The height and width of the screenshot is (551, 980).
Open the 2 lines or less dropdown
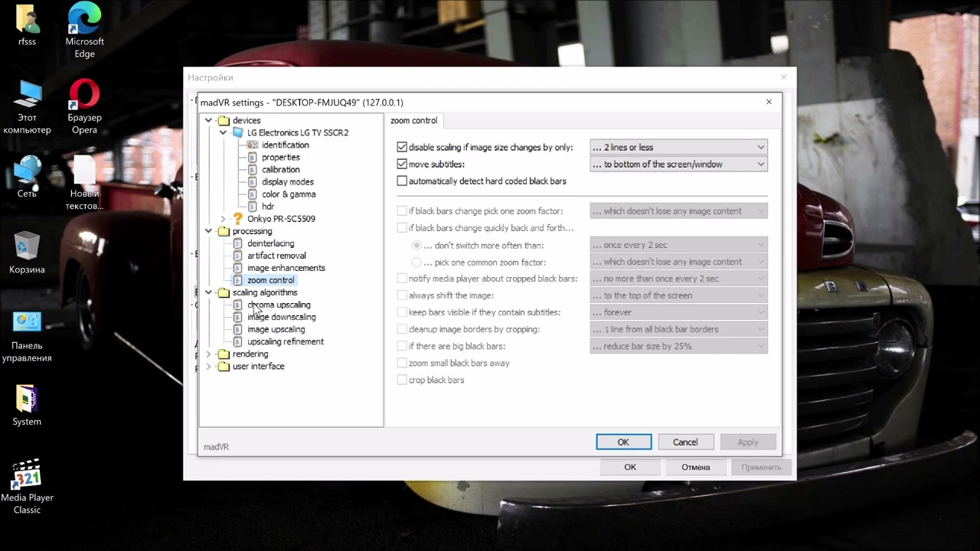[x=678, y=147]
